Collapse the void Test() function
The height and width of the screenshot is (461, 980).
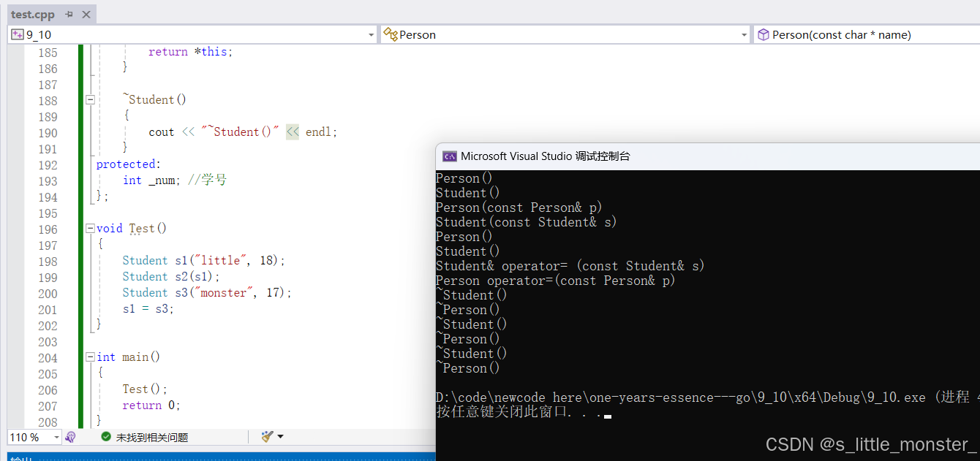(x=90, y=229)
